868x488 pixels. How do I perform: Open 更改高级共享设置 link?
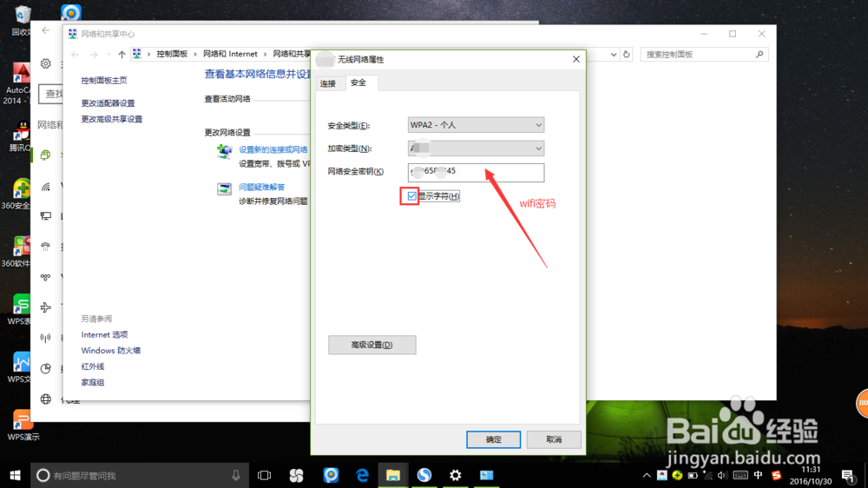(112, 119)
